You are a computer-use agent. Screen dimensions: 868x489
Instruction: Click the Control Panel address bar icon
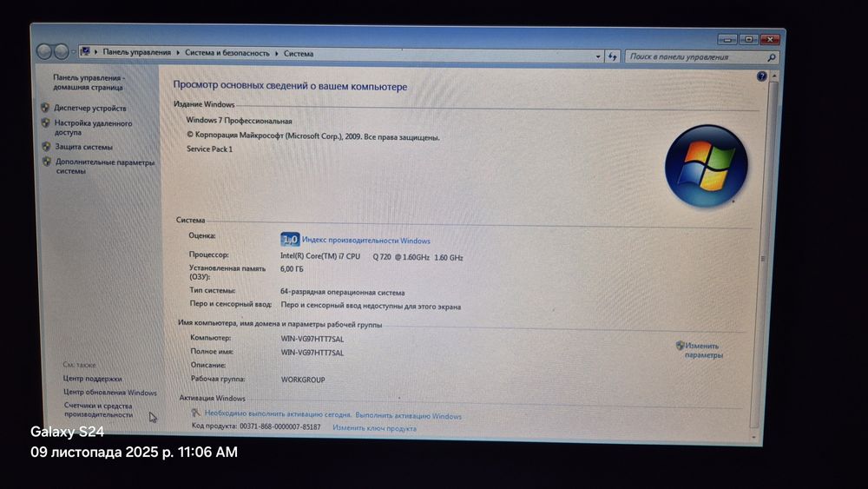(x=85, y=51)
